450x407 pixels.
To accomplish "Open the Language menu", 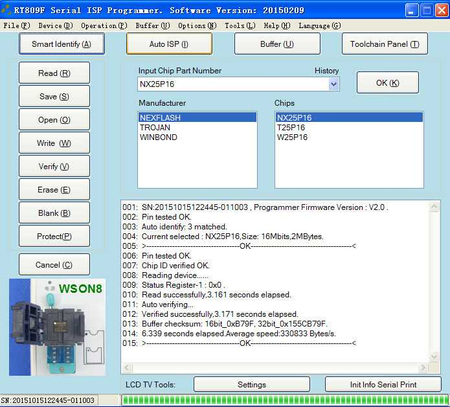I will pos(319,26).
